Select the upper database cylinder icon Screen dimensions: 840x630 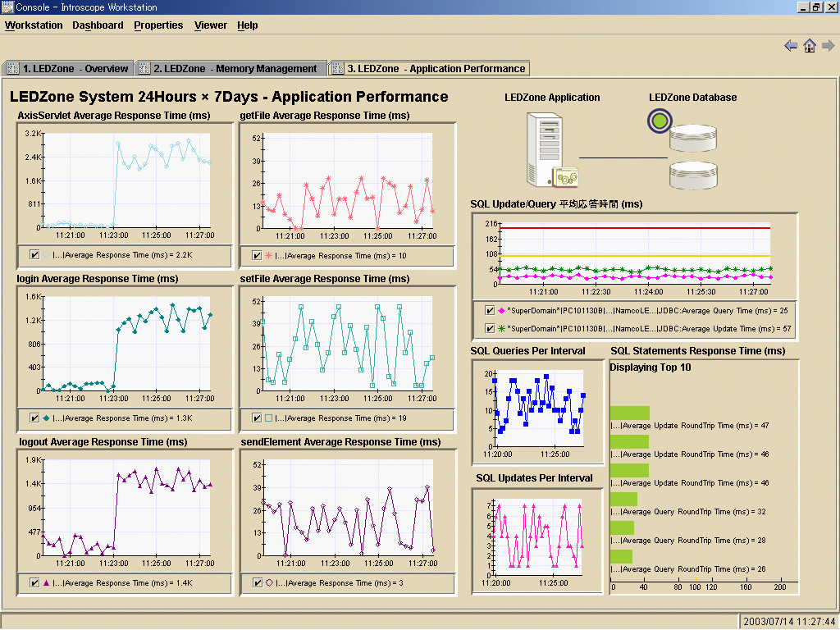(692, 138)
